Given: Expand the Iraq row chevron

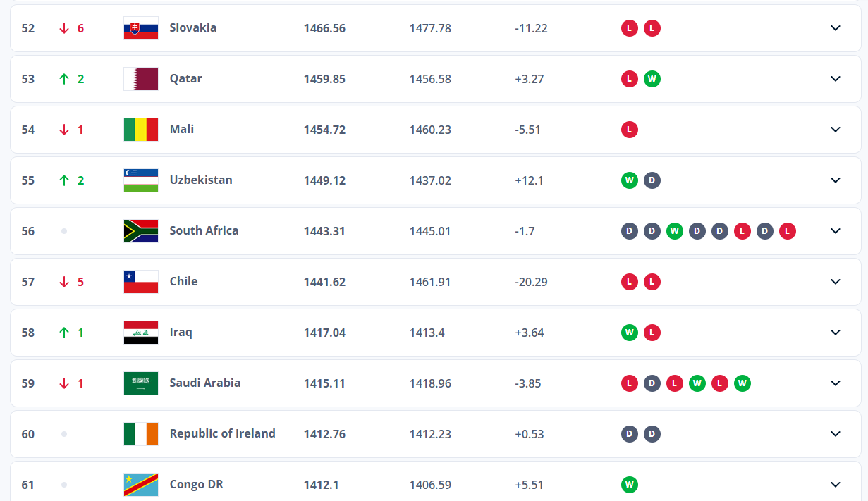Looking at the screenshot, I should click(836, 333).
